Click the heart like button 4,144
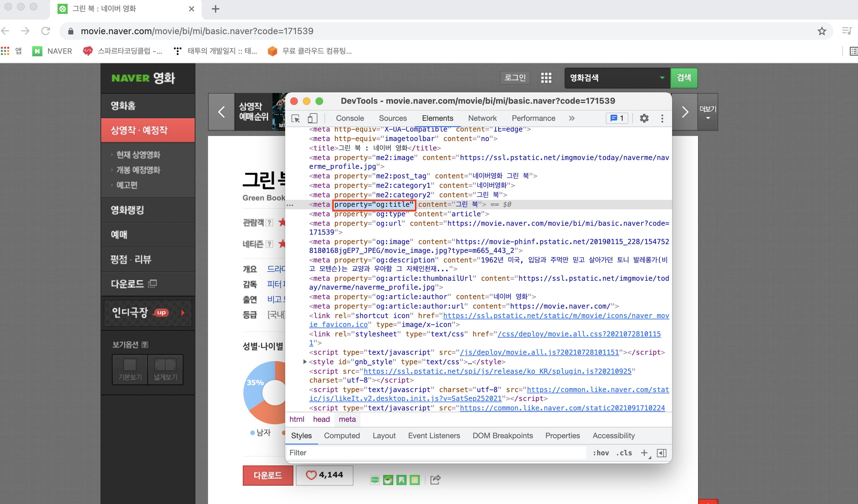Image resolution: width=858 pixels, height=504 pixels. point(324,475)
